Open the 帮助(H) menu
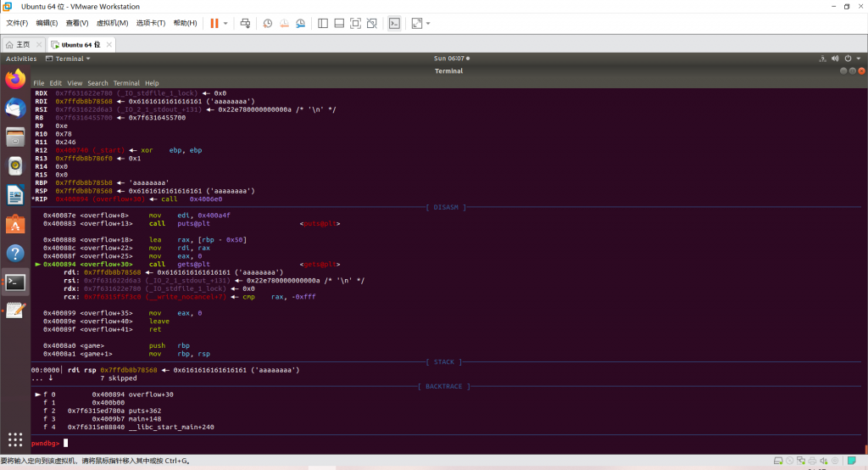Viewport: 868px width, 470px height. [x=185, y=23]
